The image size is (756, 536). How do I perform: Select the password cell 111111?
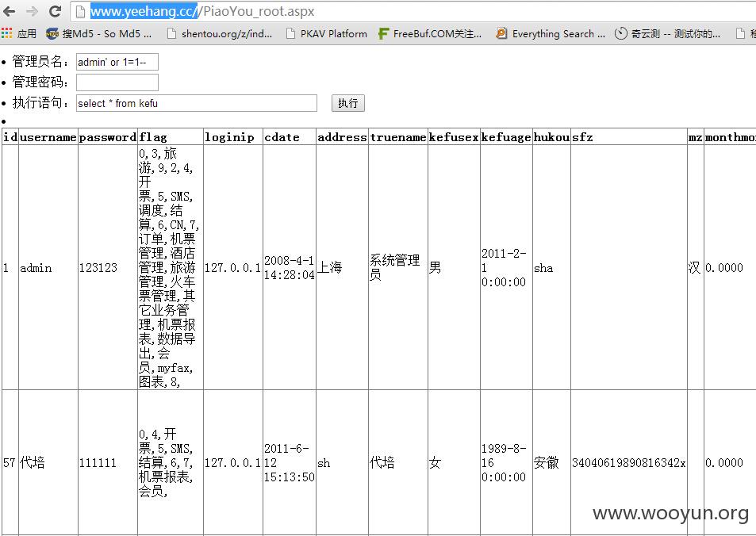point(108,463)
